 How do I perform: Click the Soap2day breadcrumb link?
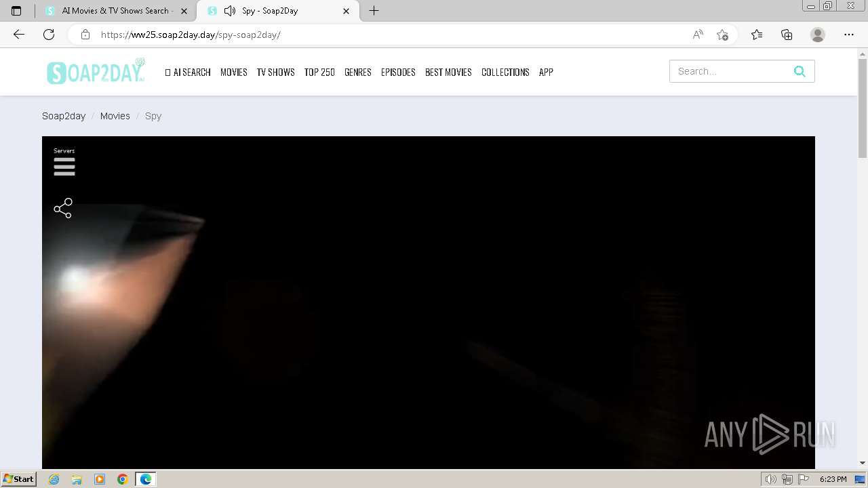point(64,116)
